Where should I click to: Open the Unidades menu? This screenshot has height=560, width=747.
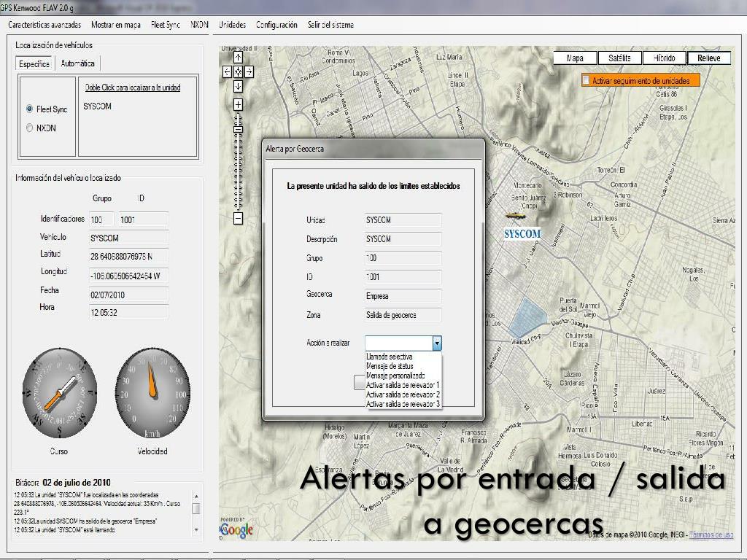click(x=233, y=25)
